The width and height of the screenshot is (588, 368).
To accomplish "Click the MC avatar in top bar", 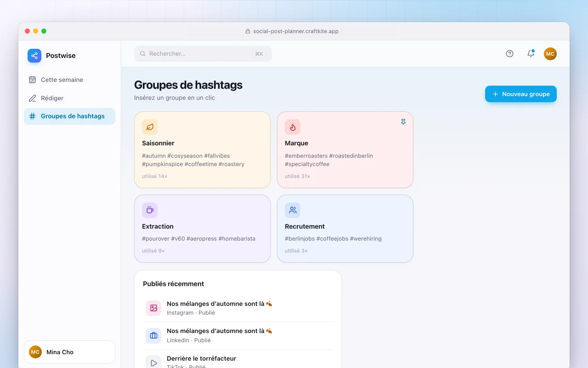I will tap(550, 54).
